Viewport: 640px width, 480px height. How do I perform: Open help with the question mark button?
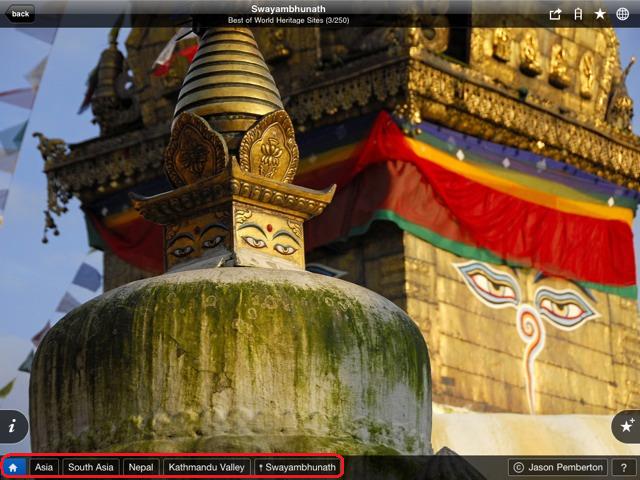[x=624, y=467]
